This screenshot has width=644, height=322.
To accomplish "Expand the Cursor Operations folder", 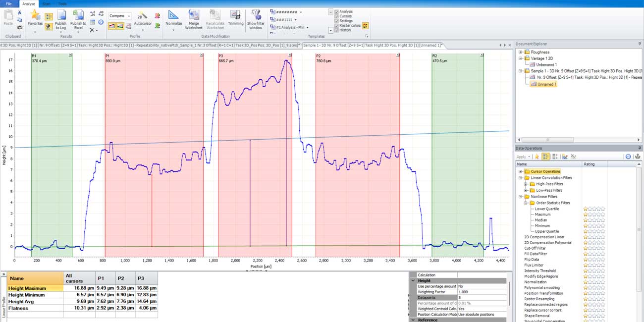I will tap(521, 171).
